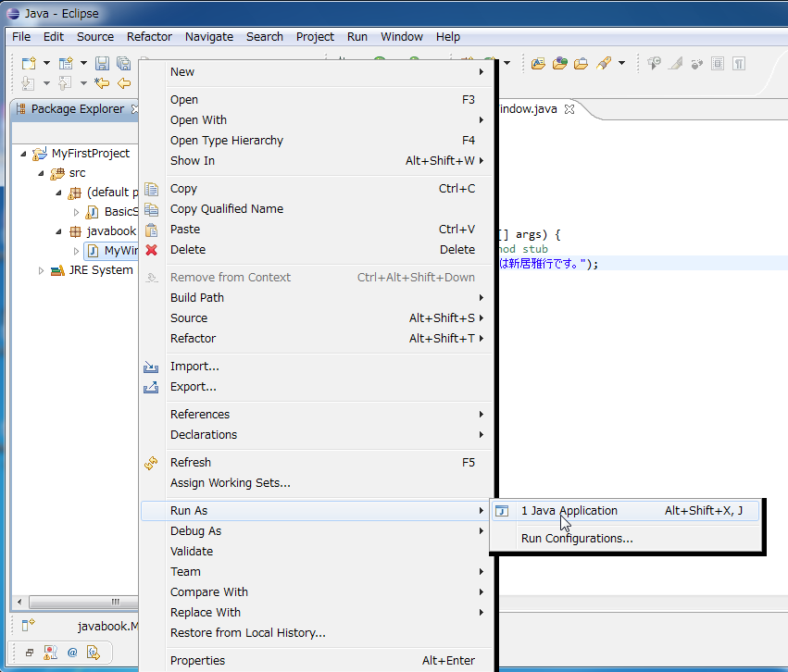Viewport: 788px width, 672px height.
Task: Close the editor tab for Window.java
Action: click(x=569, y=109)
